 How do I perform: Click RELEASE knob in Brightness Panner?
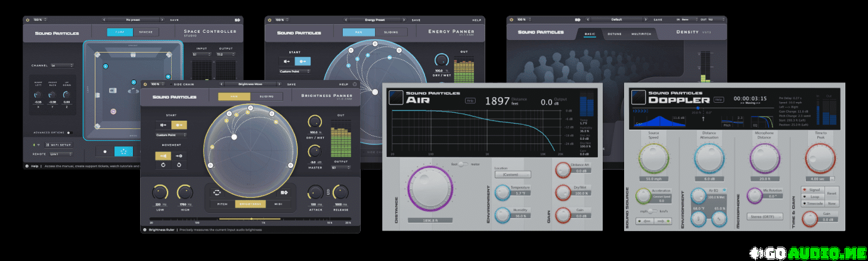tap(340, 192)
